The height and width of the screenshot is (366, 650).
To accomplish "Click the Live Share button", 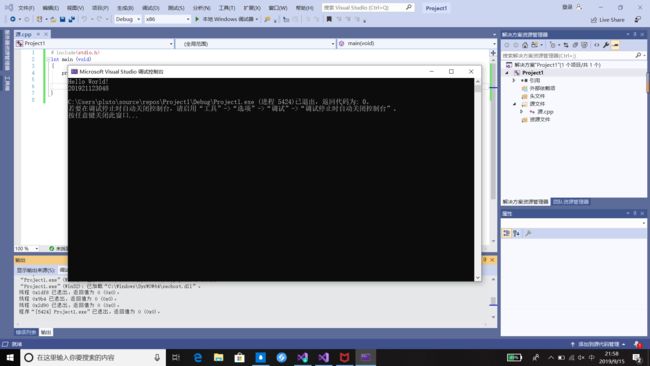I will point(607,19).
